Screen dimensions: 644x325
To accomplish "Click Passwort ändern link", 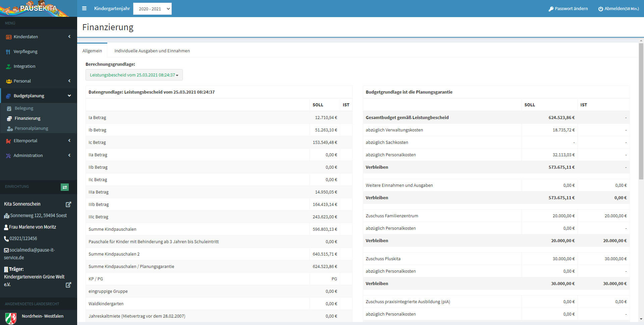I will tap(568, 9).
